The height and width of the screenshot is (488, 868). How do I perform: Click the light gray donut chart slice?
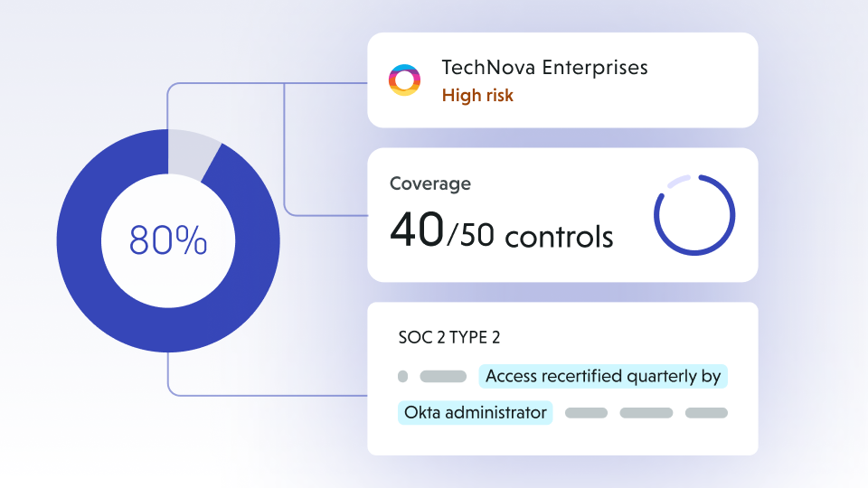tap(193, 150)
